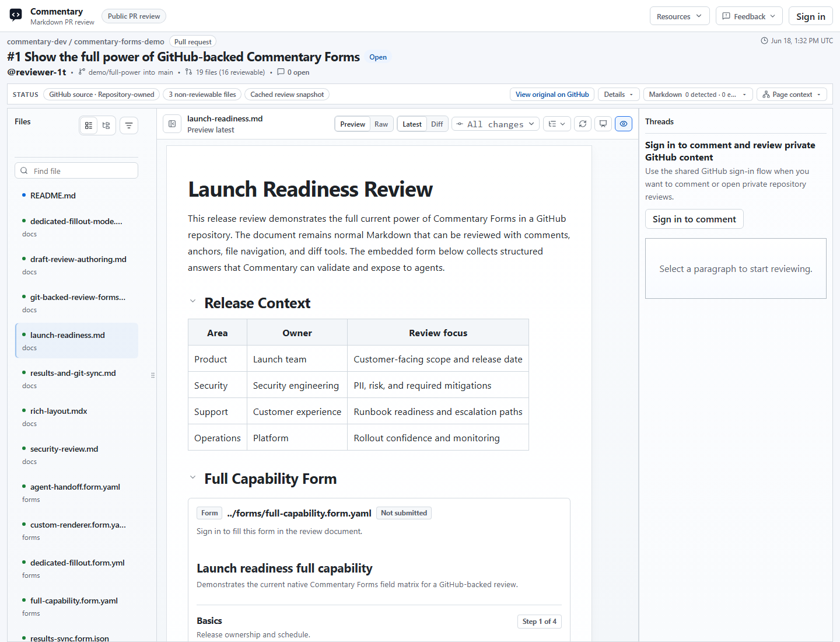Click the Cached review snapshot badge
840x642 pixels.
[287, 95]
